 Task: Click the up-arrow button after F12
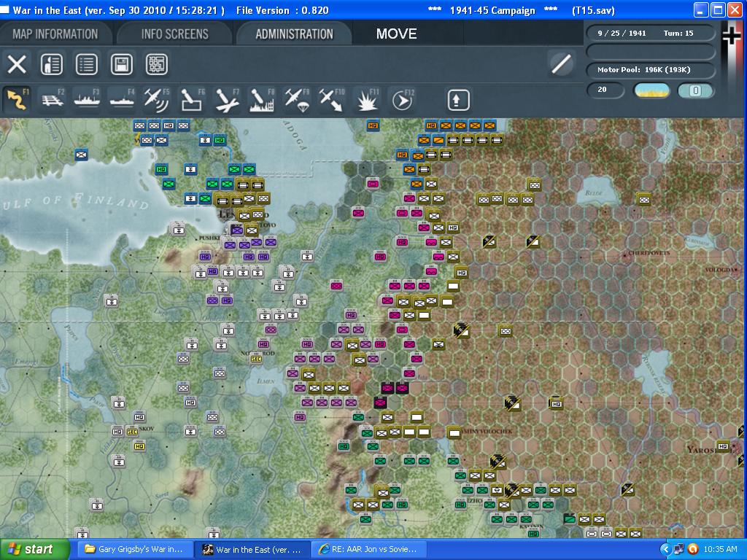click(458, 100)
